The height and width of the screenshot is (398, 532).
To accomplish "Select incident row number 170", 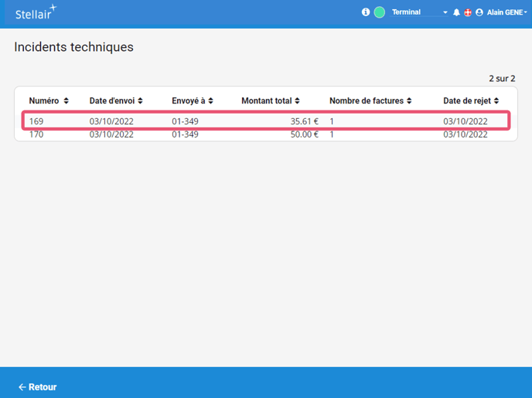I will [36, 134].
